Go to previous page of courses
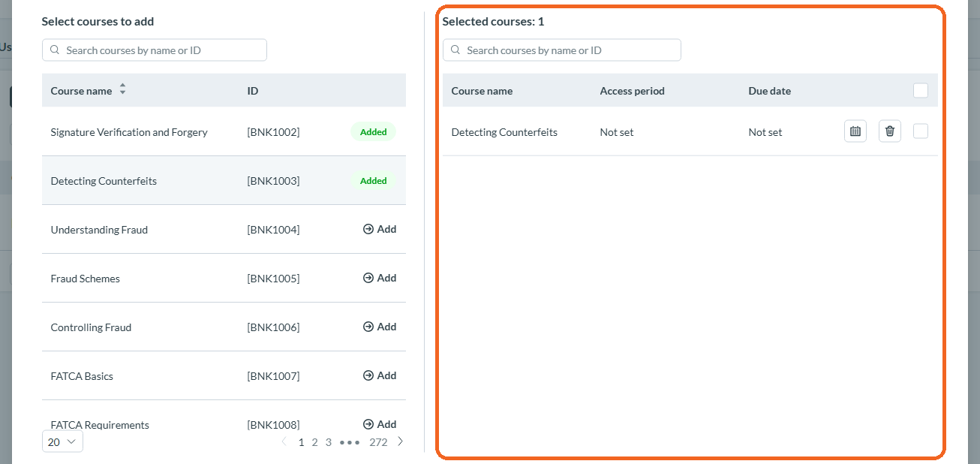Viewport: 980px width, 464px height. tap(284, 441)
